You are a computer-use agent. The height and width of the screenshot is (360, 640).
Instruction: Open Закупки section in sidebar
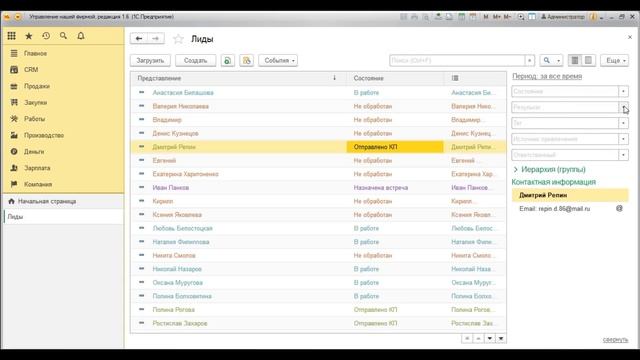[x=63, y=102]
